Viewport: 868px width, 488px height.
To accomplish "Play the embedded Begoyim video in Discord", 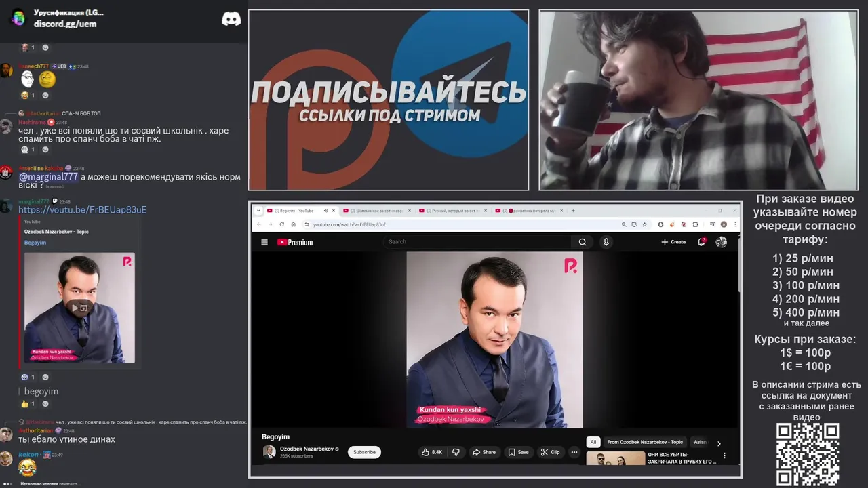I will click(x=75, y=308).
